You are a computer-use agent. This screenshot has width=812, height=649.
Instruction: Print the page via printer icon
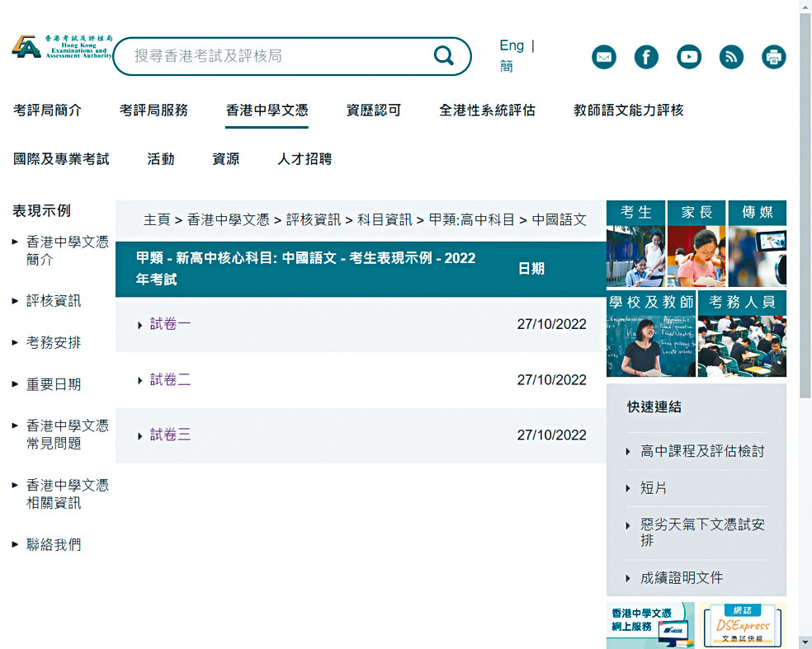pyautogui.click(x=774, y=57)
